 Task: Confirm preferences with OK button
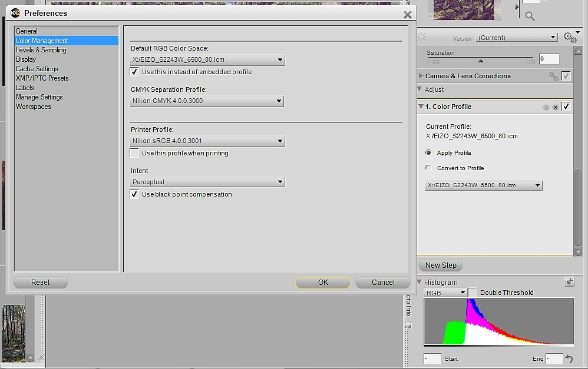point(323,282)
